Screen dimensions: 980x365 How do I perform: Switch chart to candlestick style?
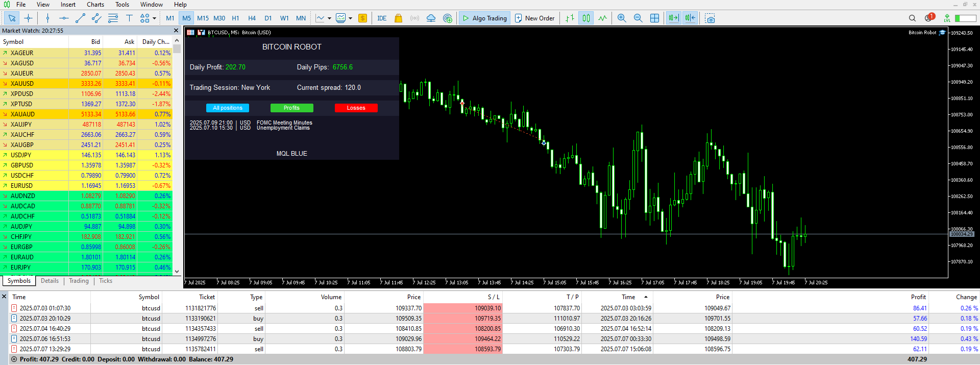586,18
